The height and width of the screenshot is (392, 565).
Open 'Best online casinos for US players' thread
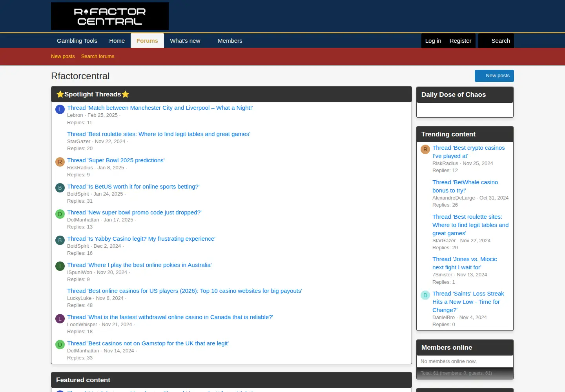(x=184, y=291)
